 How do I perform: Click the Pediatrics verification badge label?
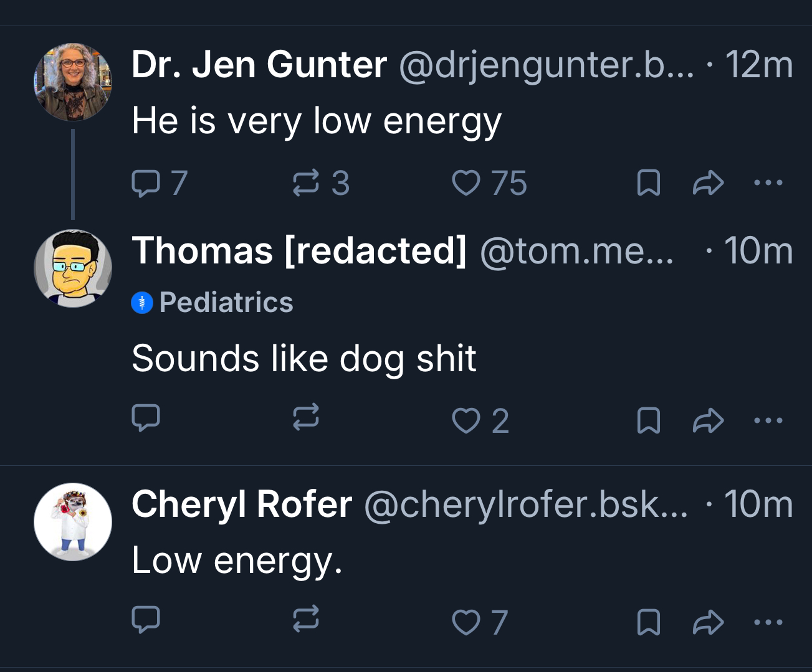coord(226,303)
